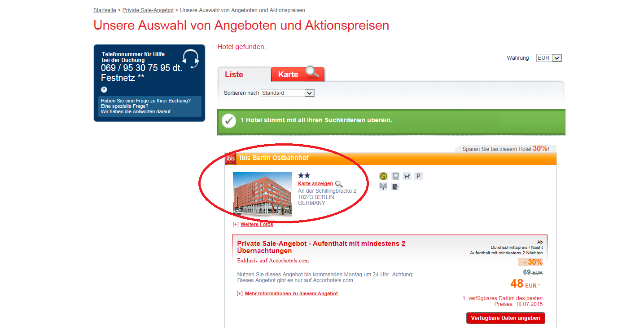Click the ibis hotel building photo
The image size is (644, 328).
pyautogui.click(x=263, y=195)
